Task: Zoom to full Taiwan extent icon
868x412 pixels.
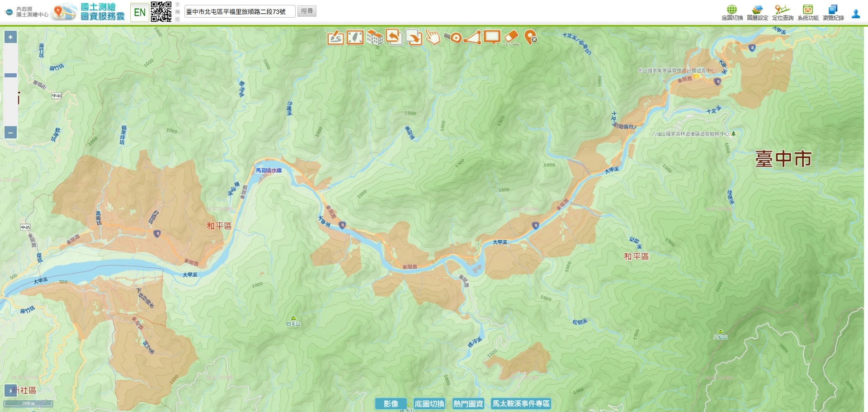Action: tap(355, 38)
